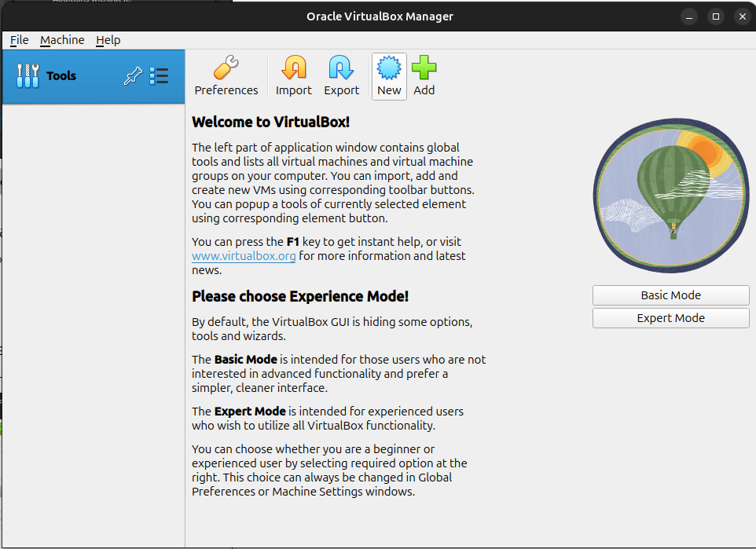This screenshot has width=756, height=549.
Task: Select the Tools item in sidebar
Action: point(94,76)
